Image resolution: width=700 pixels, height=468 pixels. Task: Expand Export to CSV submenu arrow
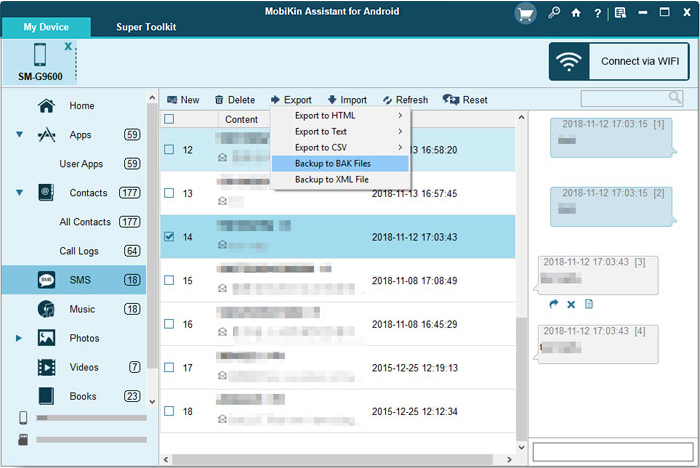[400, 147]
